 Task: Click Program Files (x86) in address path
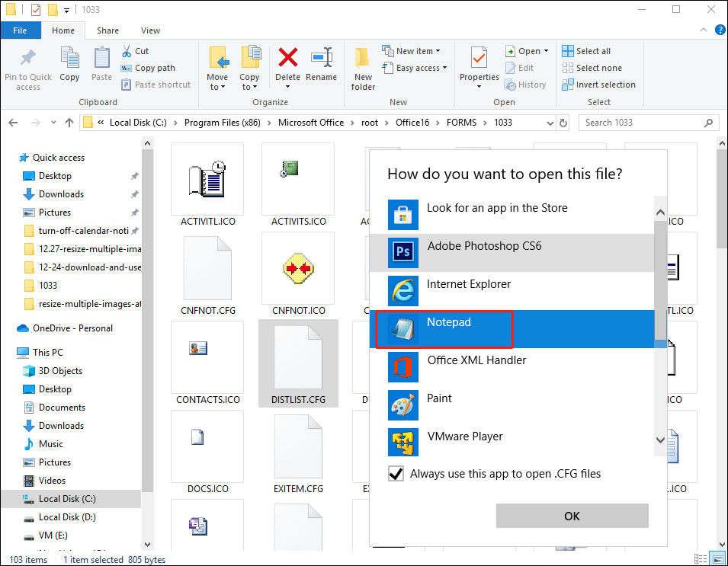point(223,123)
